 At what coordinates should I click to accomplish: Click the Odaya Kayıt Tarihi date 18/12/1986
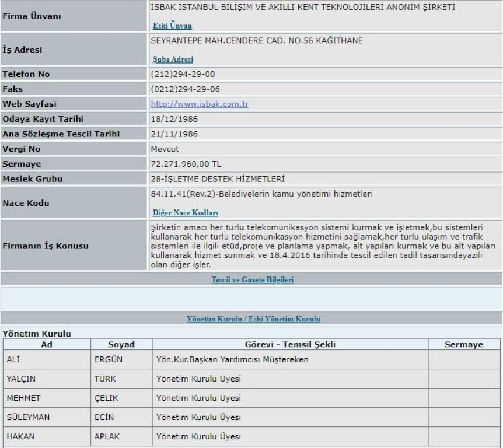(174, 119)
